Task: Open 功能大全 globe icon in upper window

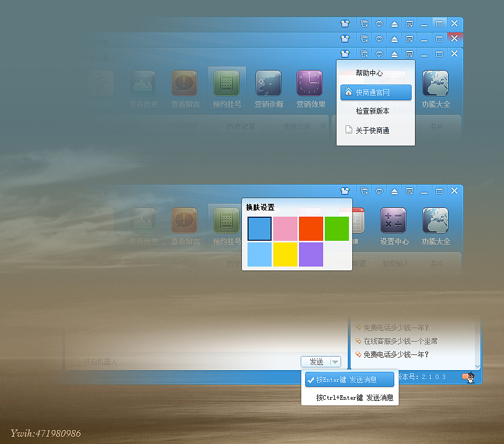Action: [x=436, y=83]
